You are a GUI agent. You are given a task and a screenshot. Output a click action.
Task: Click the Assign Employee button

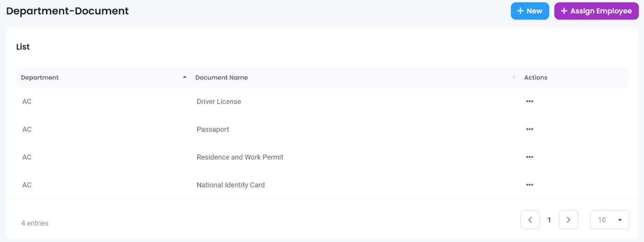[596, 11]
